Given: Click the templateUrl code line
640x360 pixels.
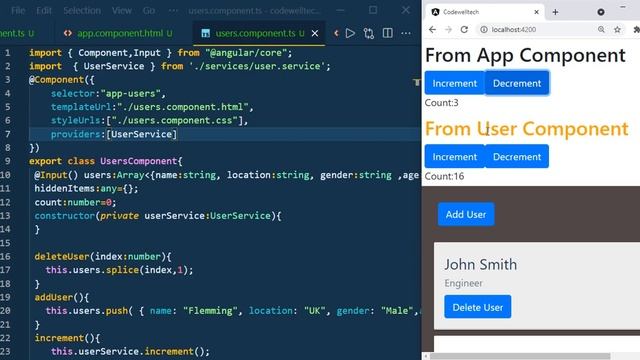Looking at the screenshot, I should click(x=152, y=107).
